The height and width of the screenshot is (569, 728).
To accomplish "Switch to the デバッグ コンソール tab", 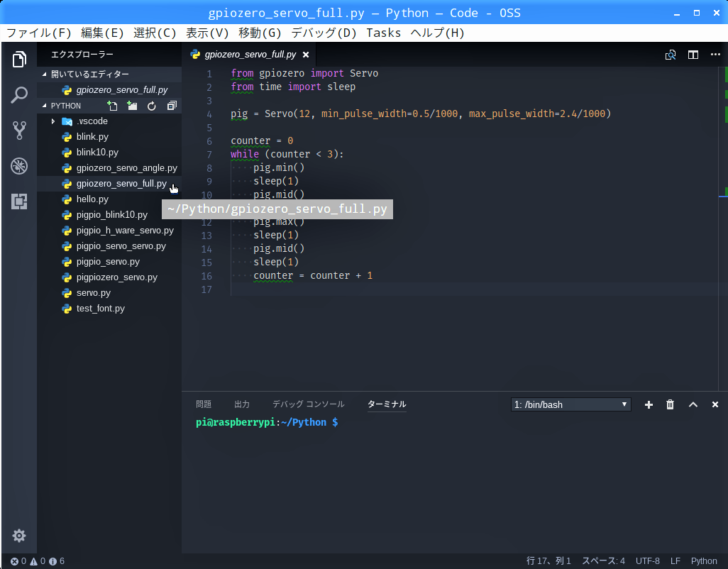I will click(308, 404).
